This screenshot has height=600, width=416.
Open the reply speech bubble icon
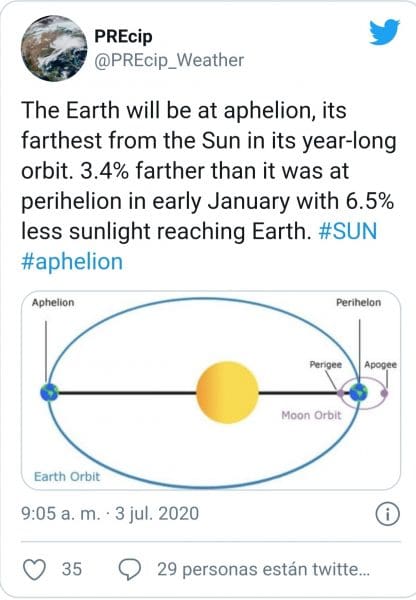130,569
